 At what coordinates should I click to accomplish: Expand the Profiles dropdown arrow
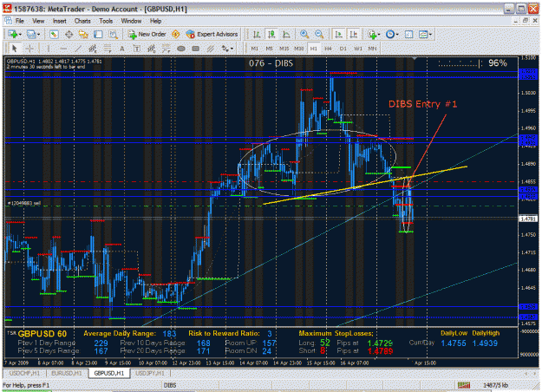coord(38,35)
